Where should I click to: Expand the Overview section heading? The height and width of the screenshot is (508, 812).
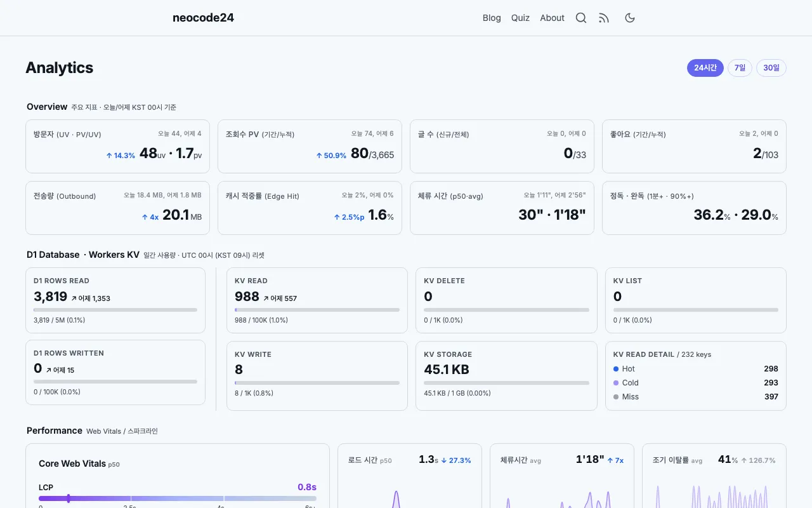click(47, 107)
